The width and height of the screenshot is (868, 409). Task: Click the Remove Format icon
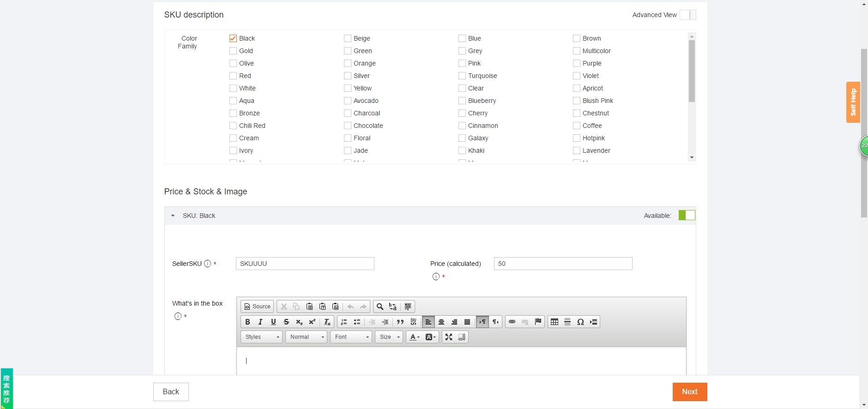coord(327,322)
